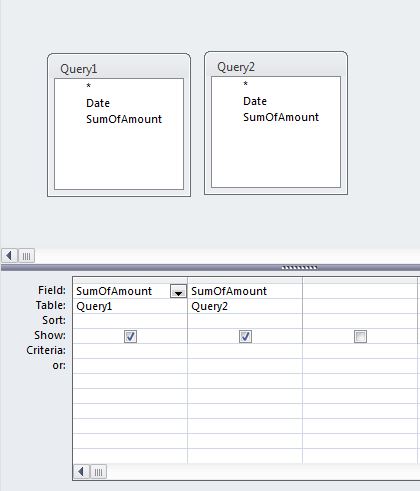Select the asterisk field in the Query2 box
This screenshot has width=420, height=491.
click(246, 84)
